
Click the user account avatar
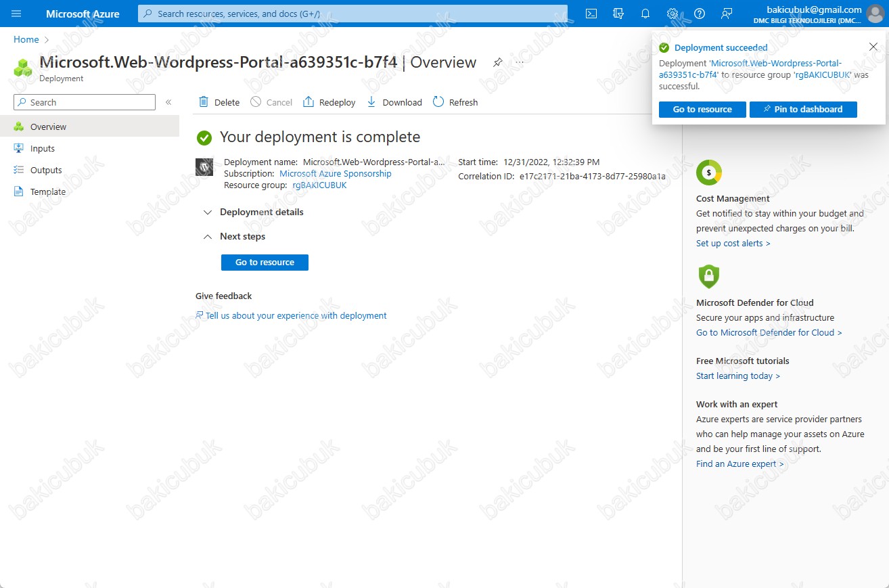point(875,14)
